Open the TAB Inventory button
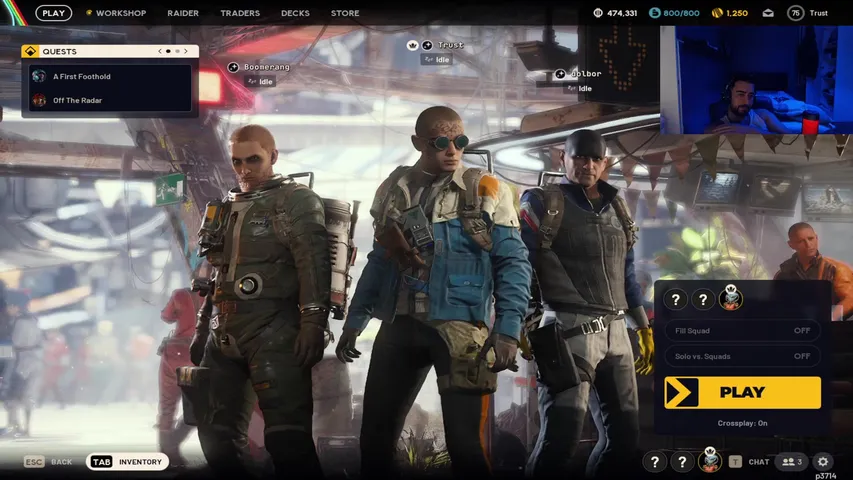 coord(127,461)
